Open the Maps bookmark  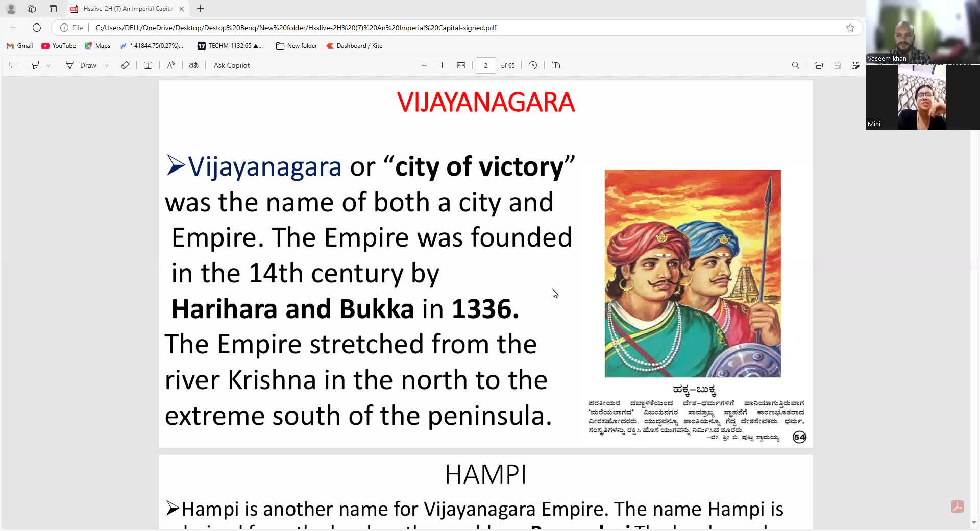97,46
